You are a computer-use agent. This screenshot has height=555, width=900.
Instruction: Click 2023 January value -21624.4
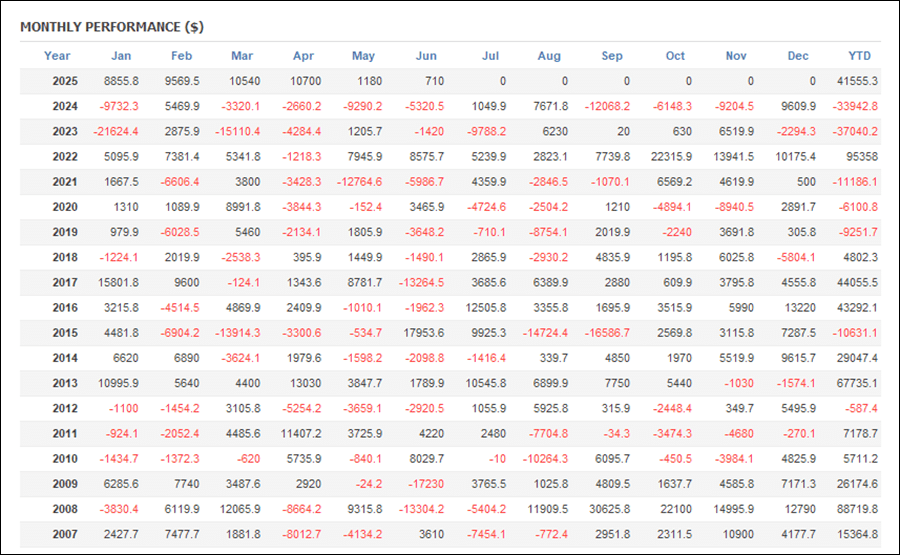click(x=116, y=131)
